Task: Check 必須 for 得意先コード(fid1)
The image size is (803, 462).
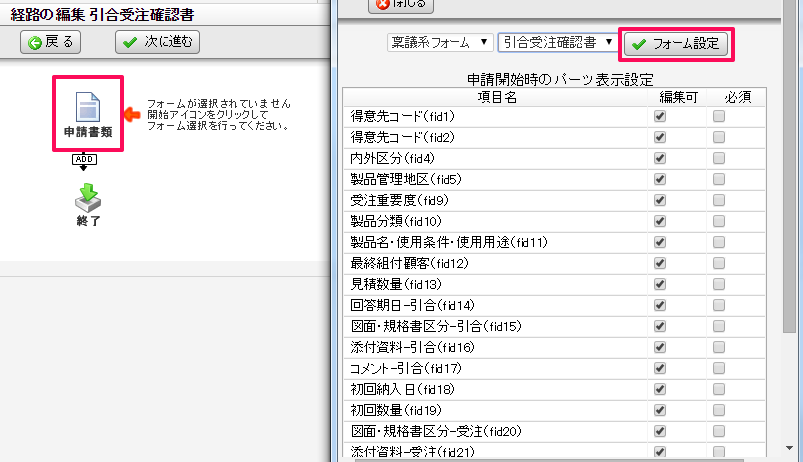Action: [719, 116]
